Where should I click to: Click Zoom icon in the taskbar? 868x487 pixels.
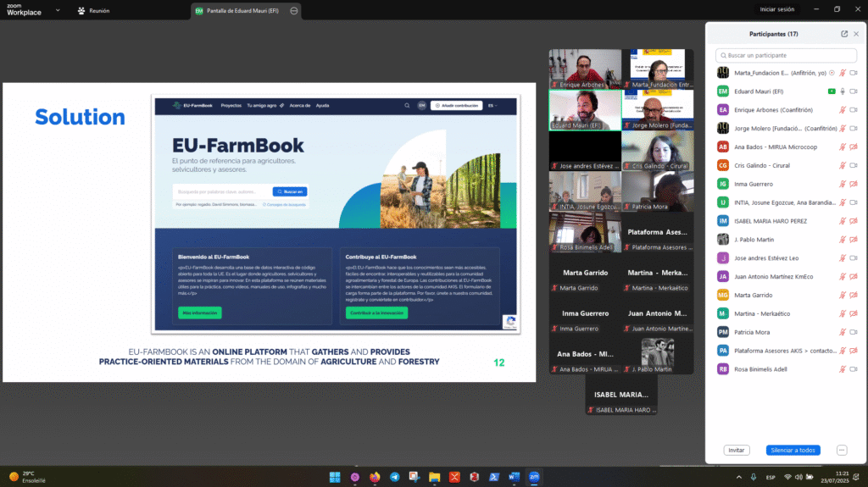(534, 477)
